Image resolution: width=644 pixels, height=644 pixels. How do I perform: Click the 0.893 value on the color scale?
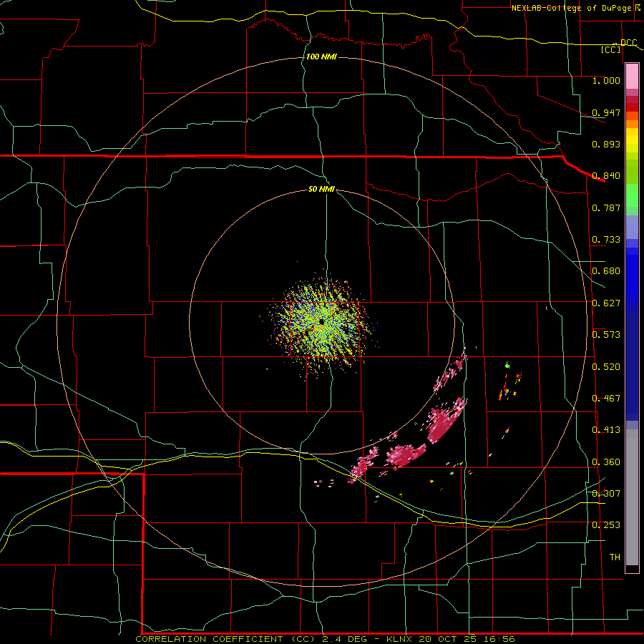pyautogui.click(x=606, y=144)
